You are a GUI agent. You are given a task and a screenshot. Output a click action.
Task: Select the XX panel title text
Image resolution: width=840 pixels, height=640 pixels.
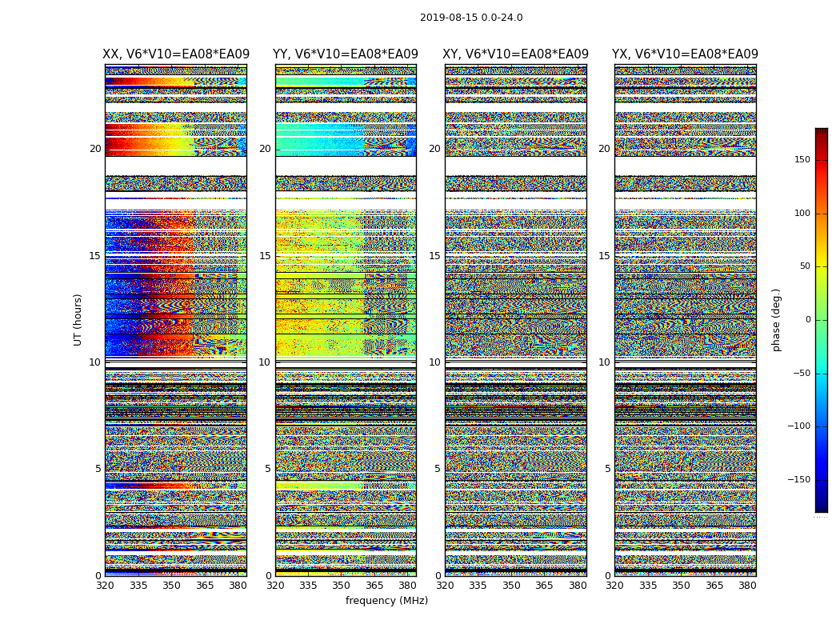tap(176, 54)
